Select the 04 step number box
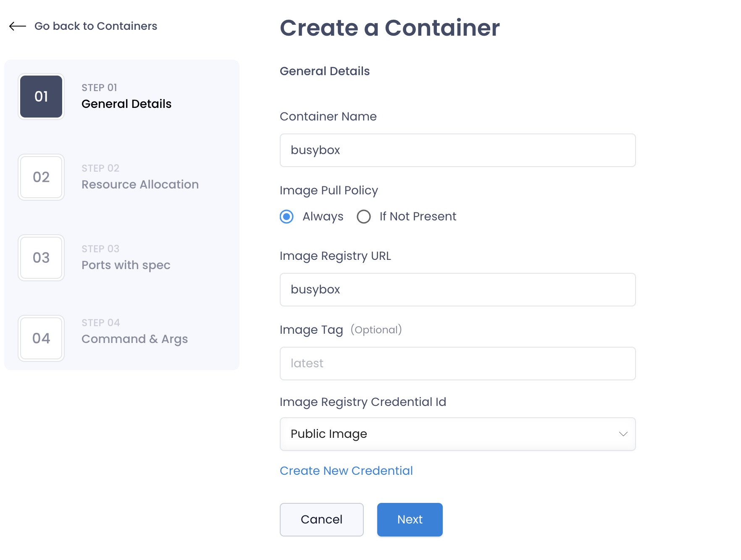The height and width of the screenshot is (560, 741). [41, 338]
